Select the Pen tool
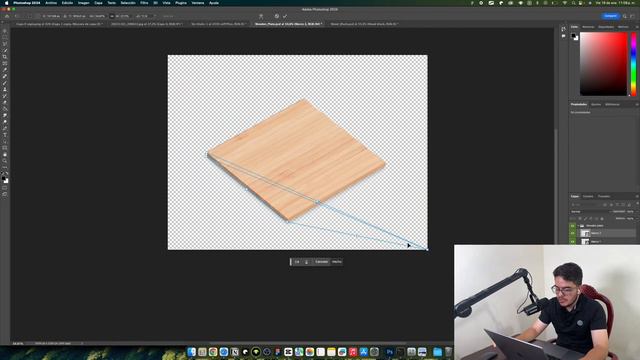This screenshot has height=360, width=640. coord(5,129)
